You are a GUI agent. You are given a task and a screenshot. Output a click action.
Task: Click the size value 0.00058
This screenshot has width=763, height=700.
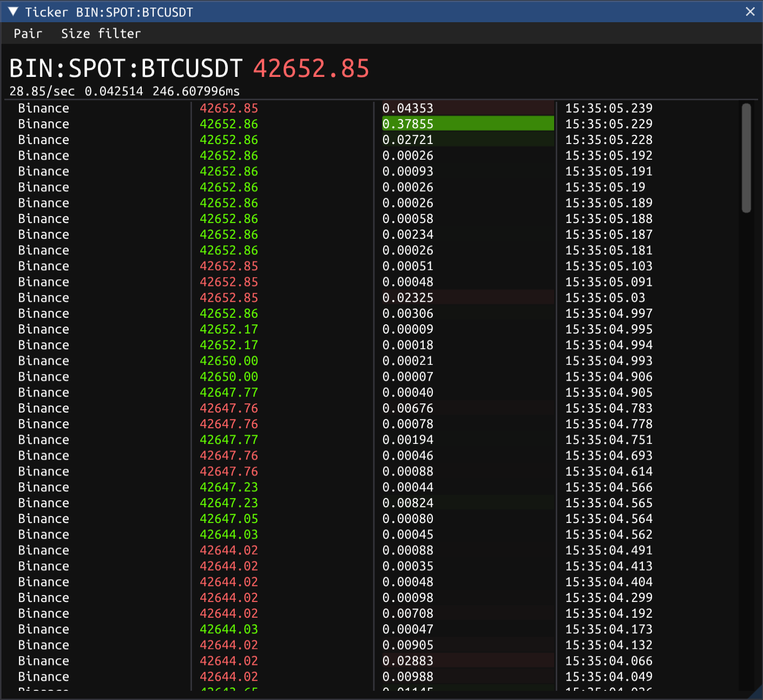(408, 219)
